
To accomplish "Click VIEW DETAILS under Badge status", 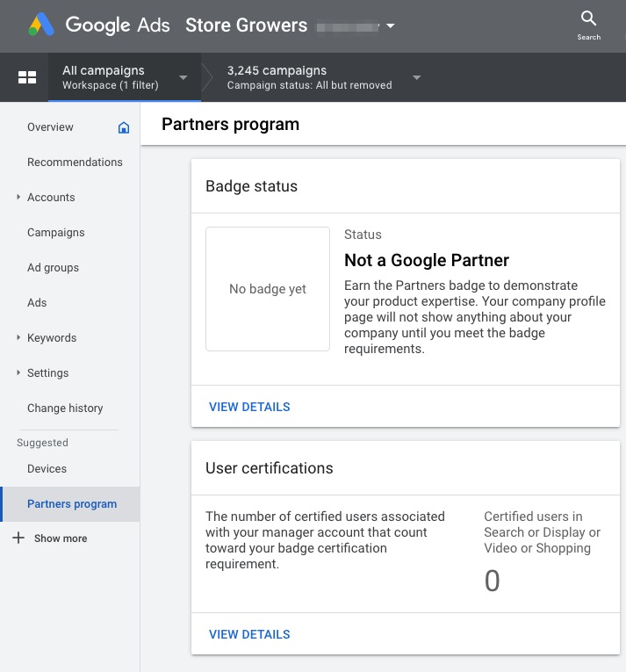I will click(x=249, y=407).
